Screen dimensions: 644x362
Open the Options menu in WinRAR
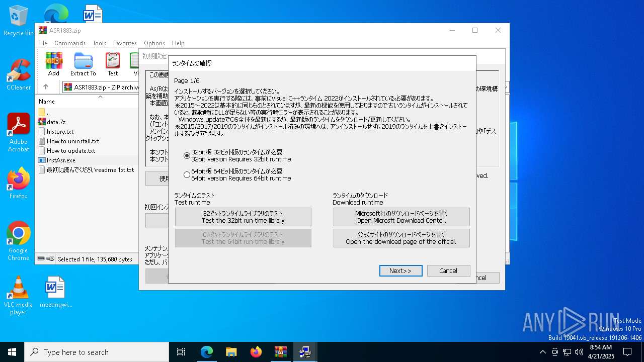tap(154, 43)
